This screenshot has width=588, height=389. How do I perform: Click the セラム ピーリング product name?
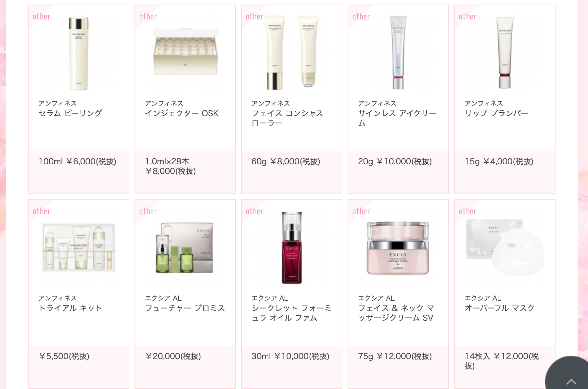click(70, 113)
